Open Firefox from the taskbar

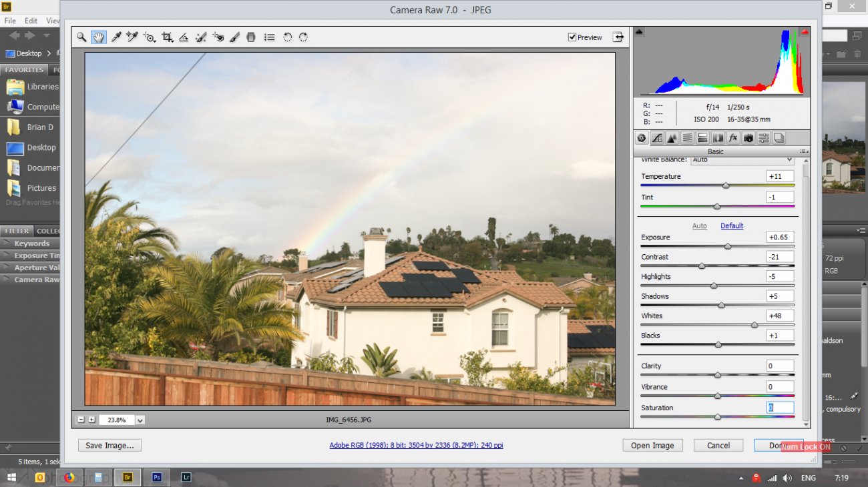pyautogui.click(x=68, y=477)
